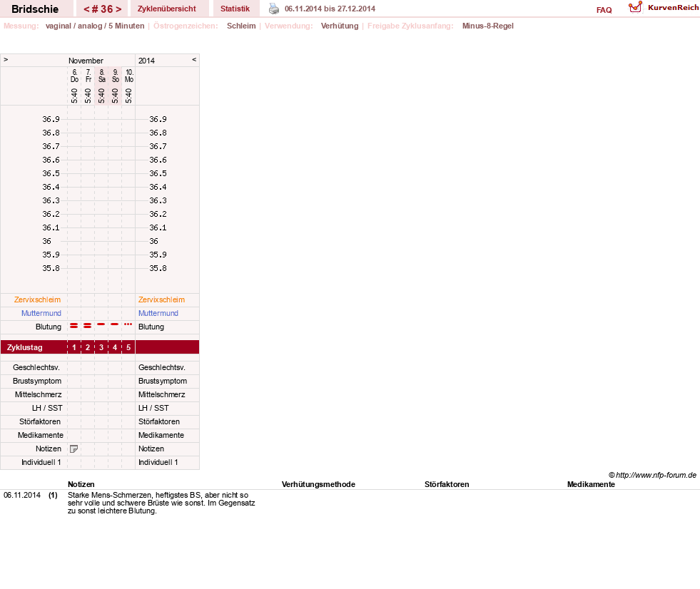Screen dimensions: 700x589
Task: Click the right Zervixschleim label
Action: (161, 300)
